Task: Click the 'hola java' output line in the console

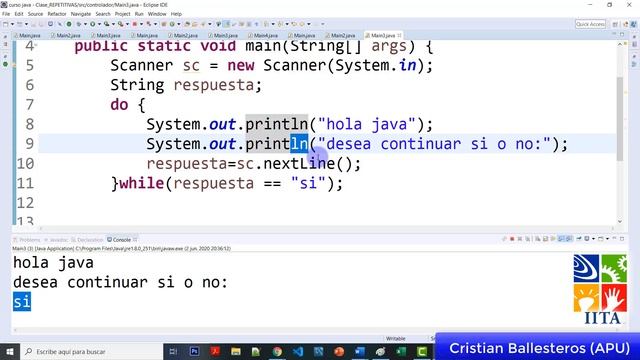Action: pos(53,262)
